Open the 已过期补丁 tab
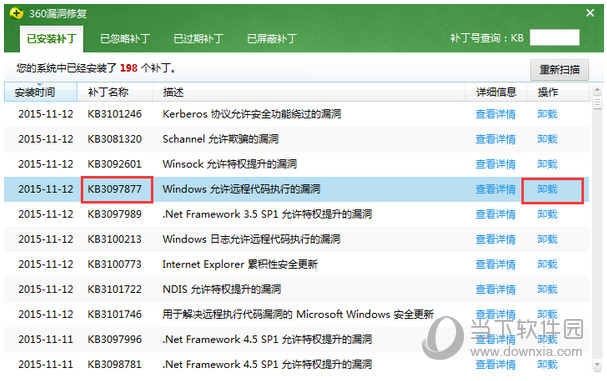 click(198, 39)
